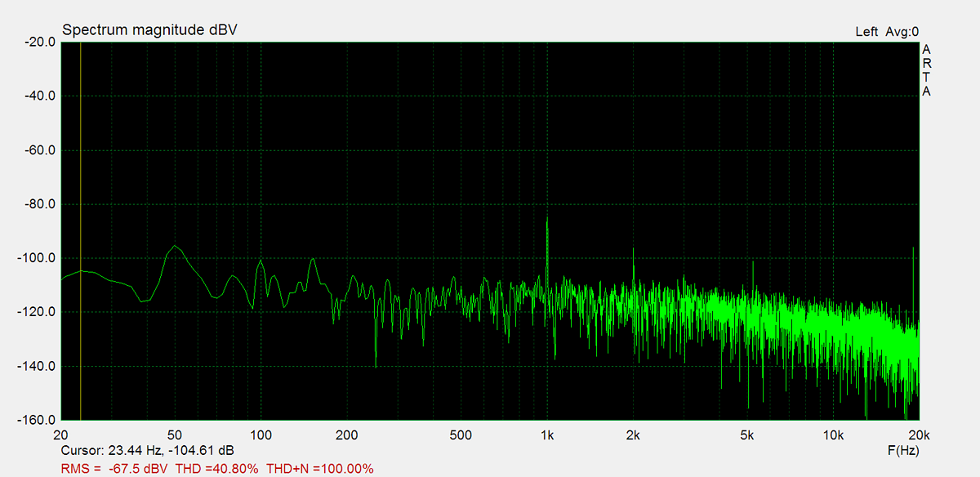
Task: Select the 1k frequency axis tick label
Action: pos(547,435)
